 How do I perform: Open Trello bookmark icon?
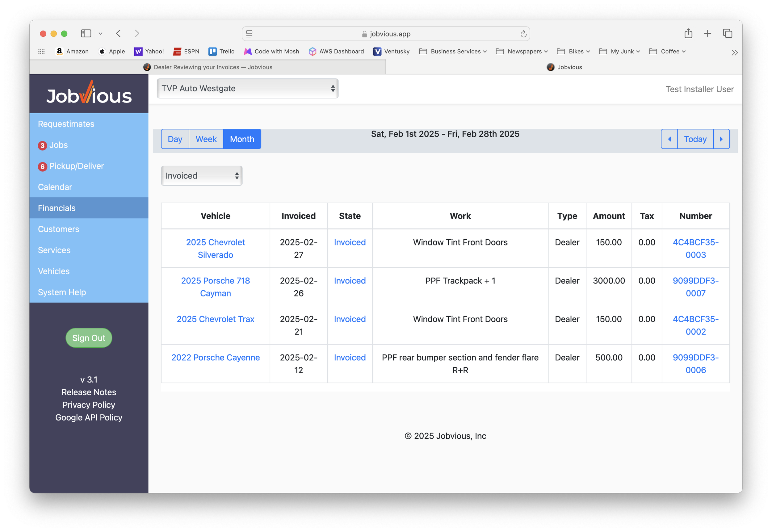[212, 51]
